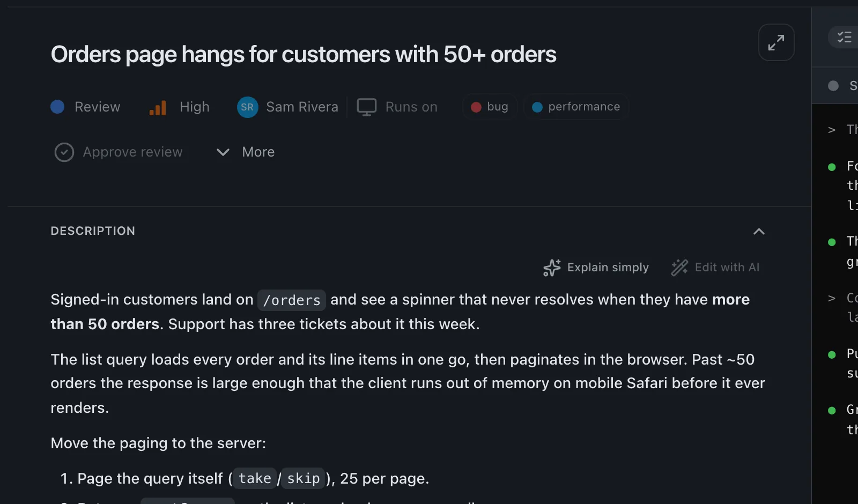The width and height of the screenshot is (858, 504).
Task: Click the SR assignee avatar
Action: point(247,107)
